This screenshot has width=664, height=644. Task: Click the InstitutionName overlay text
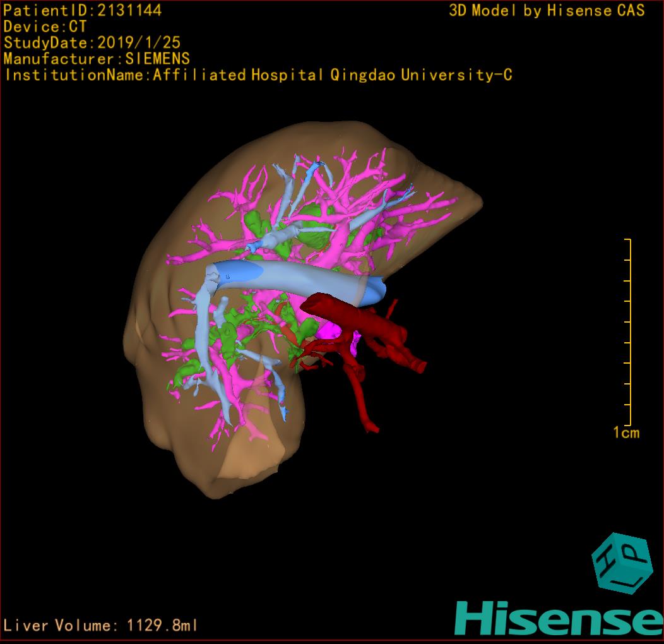pos(258,75)
